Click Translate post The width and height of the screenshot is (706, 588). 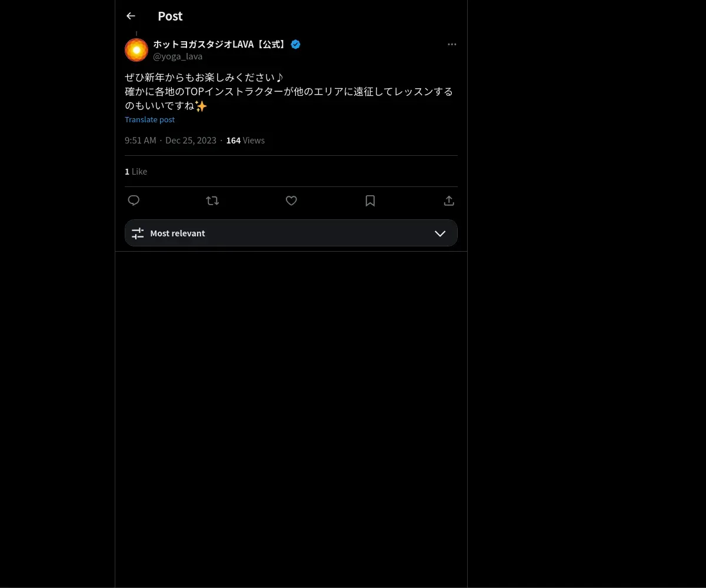[x=150, y=119]
